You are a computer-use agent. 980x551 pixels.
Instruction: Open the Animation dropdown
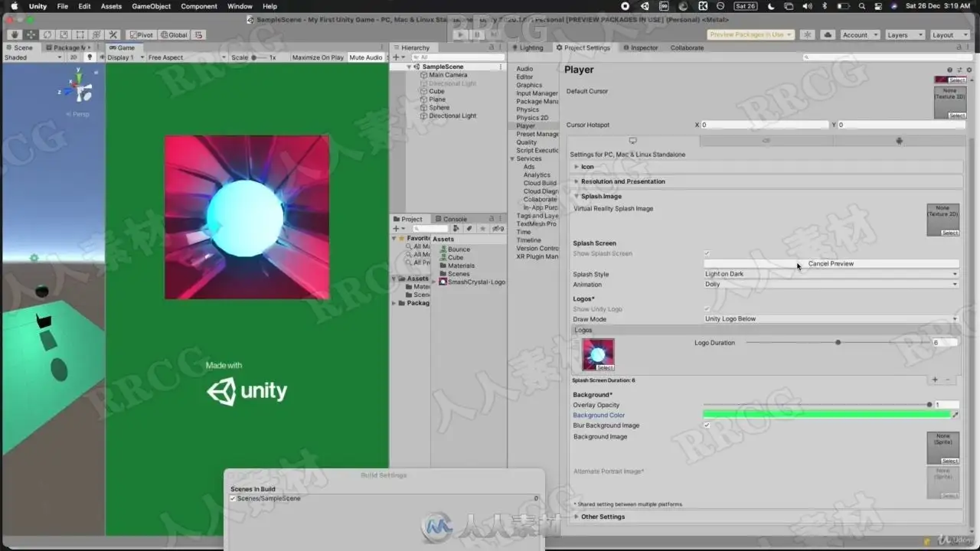831,284
